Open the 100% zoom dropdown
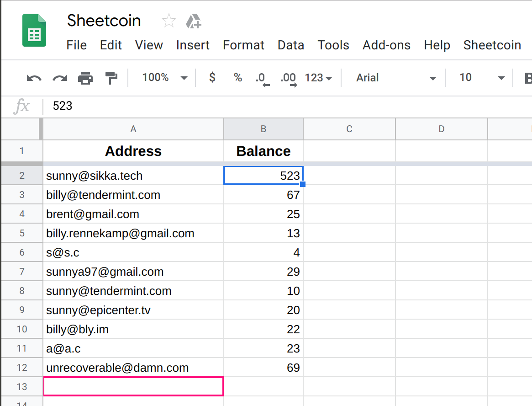 pyautogui.click(x=164, y=77)
